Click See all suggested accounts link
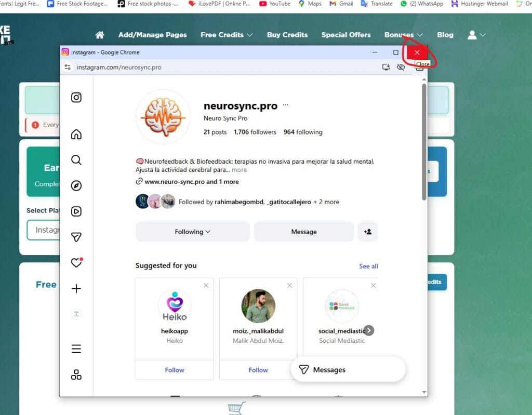The image size is (532, 415). pos(368,266)
